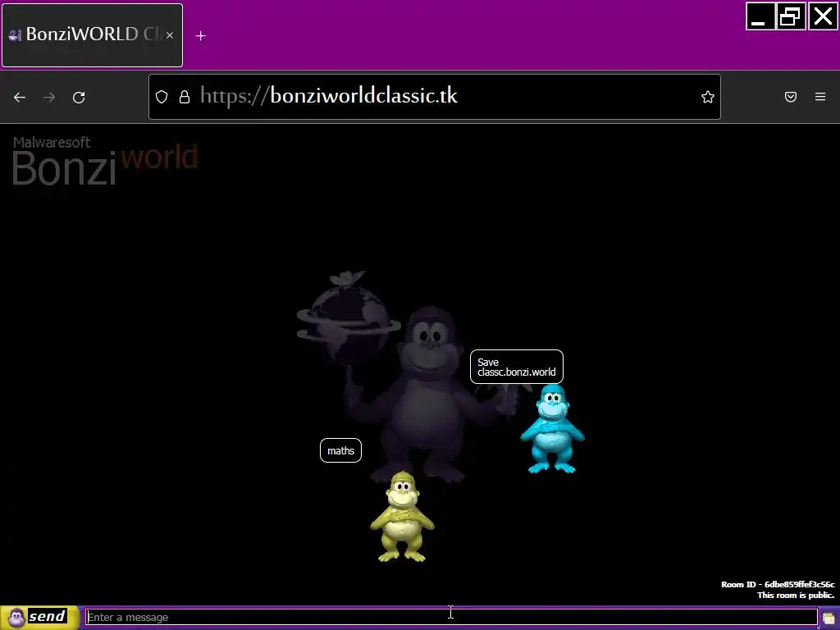
Task: Bookmark this page with the star
Action: [x=708, y=97]
